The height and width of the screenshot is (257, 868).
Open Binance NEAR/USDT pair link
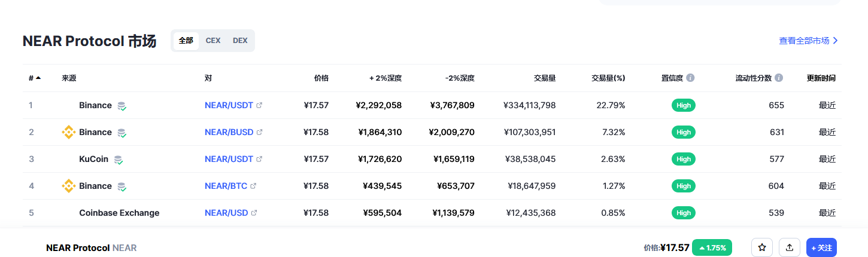click(x=229, y=105)
